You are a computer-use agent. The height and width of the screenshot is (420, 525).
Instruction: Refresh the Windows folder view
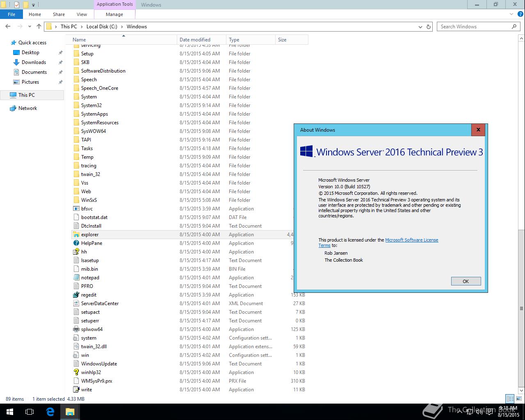tap(429, 27)
